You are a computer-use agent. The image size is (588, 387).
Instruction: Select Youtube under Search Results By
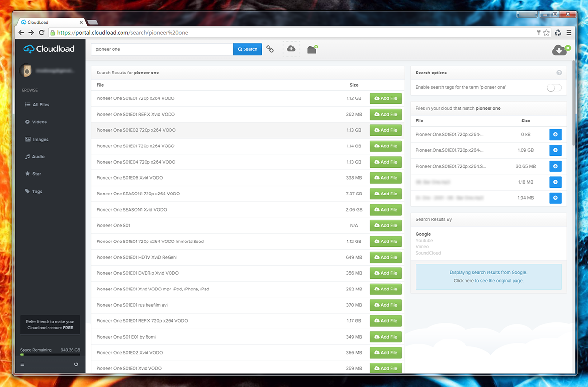[424, 241]
